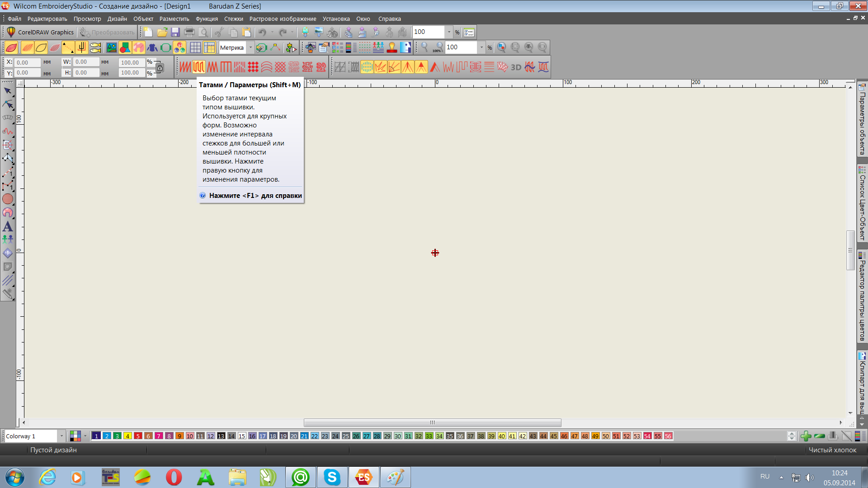Expand the Colorway 1 dropdown
Screen dimensions: 868x488
tap(61, 436)
